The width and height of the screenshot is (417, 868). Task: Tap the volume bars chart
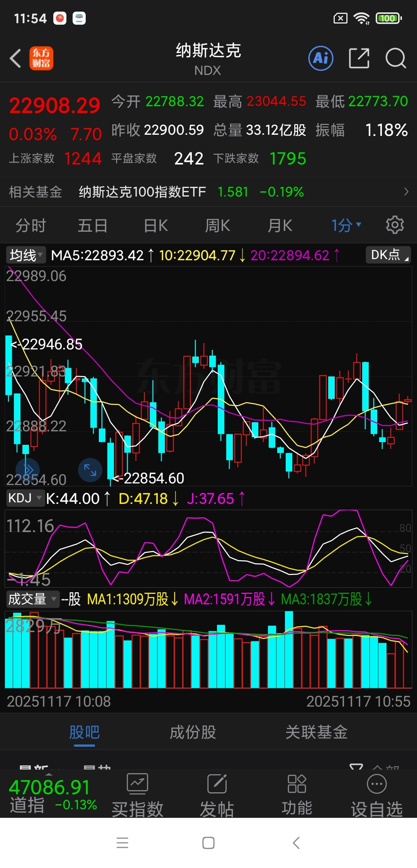pos(208,649)
